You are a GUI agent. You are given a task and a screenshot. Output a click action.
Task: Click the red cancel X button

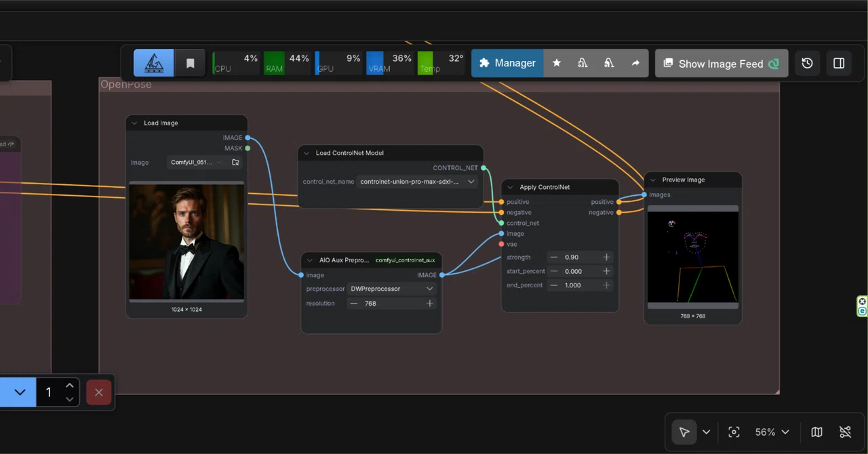99,392
